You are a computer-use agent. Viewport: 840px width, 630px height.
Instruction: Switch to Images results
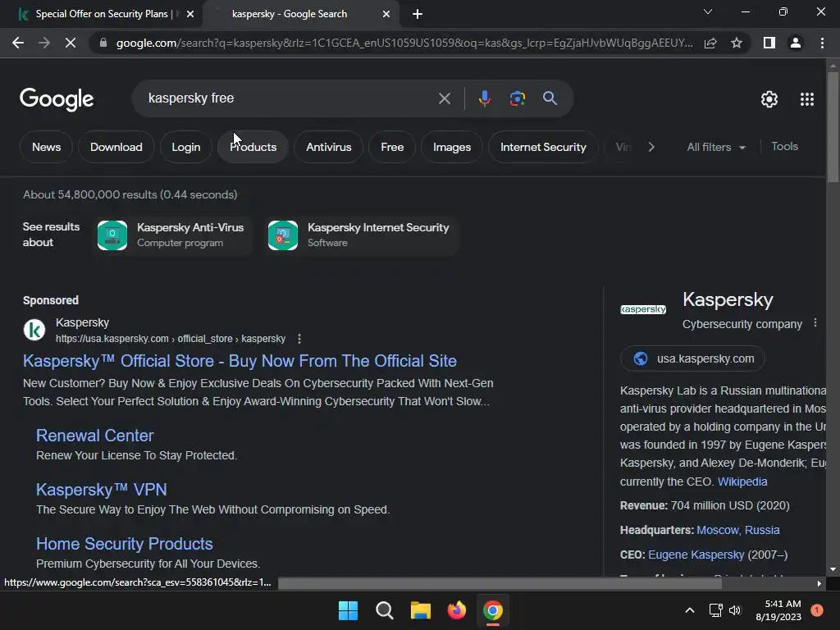click(x=452, y=147)
